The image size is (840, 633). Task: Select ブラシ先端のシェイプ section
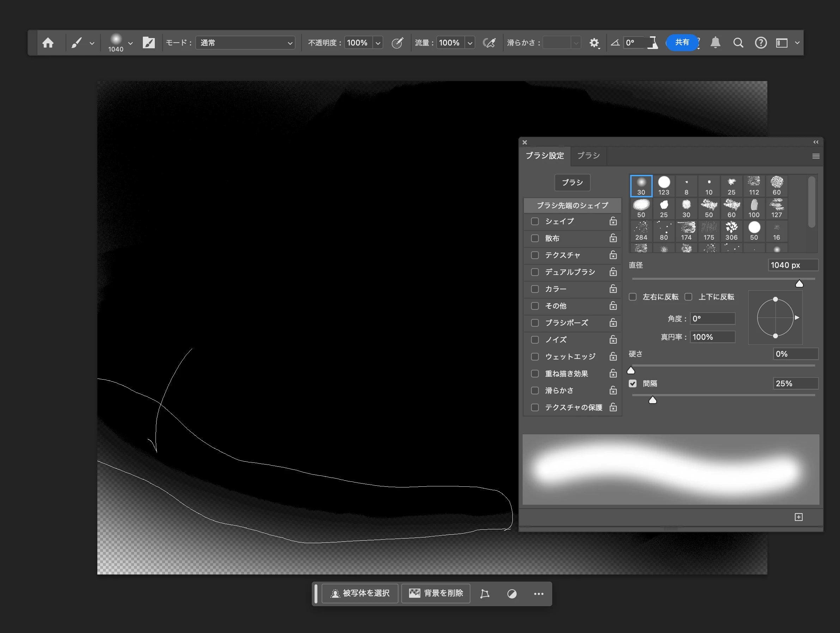tap(572, 205)
